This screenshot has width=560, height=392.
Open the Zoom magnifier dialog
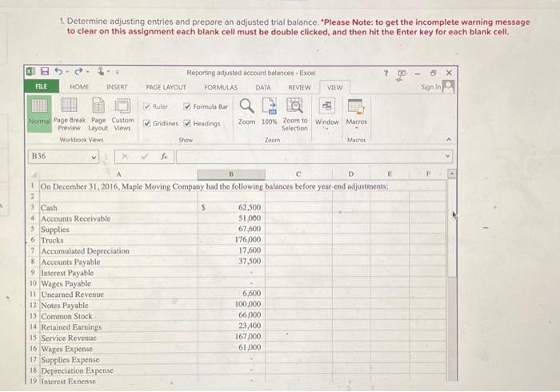click(x=246, y=111)
